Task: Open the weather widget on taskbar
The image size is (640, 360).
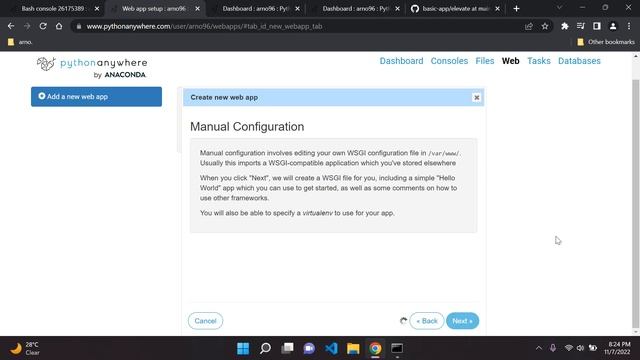Action: (25, 349)
